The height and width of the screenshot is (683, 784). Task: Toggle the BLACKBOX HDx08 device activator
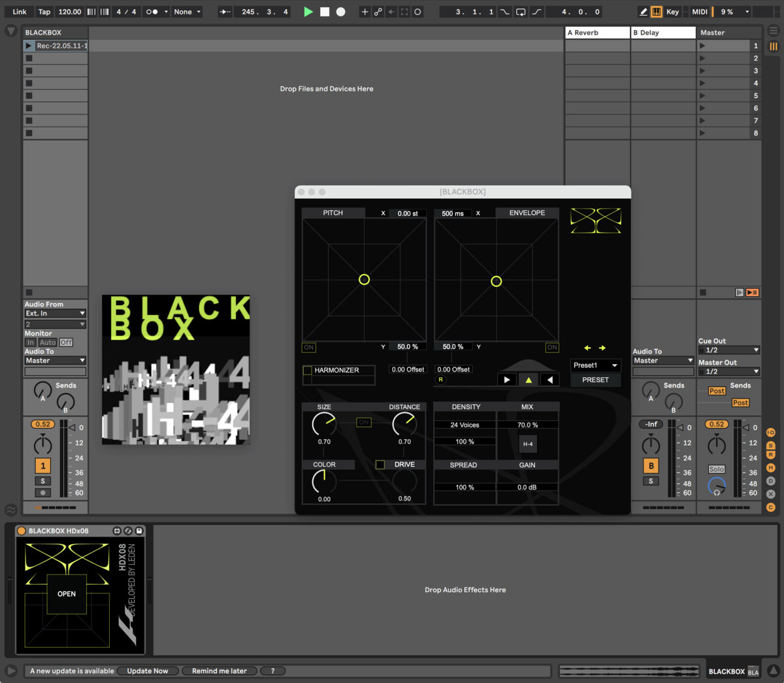coord(22,531)
